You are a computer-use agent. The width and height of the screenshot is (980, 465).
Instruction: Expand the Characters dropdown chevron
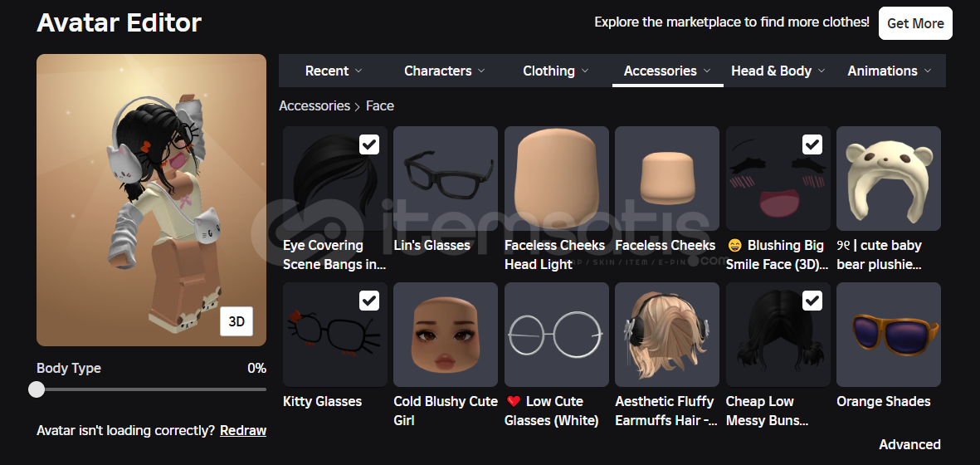pyautogui.click(x=481, y=71)
